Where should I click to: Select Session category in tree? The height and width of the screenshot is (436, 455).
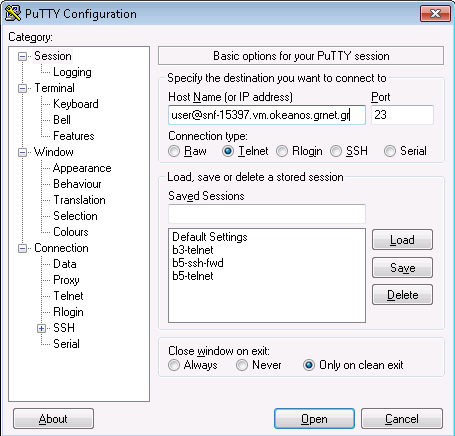53,56
